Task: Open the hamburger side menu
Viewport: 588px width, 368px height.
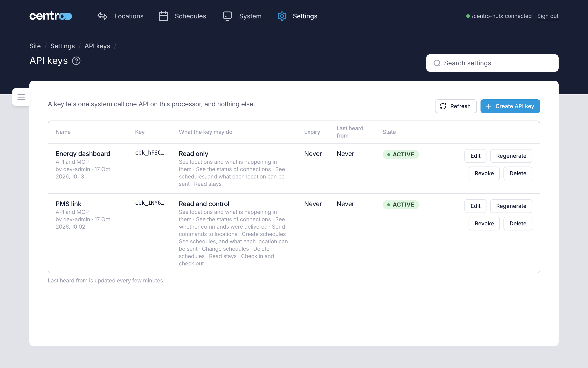Action: click(21, 97)
